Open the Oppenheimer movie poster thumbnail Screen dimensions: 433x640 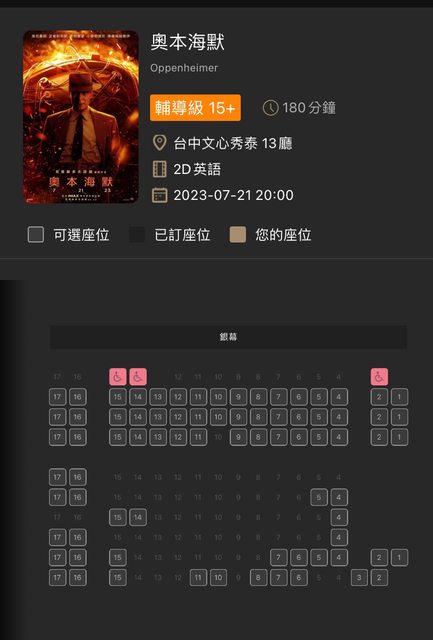tap(81, 117)
